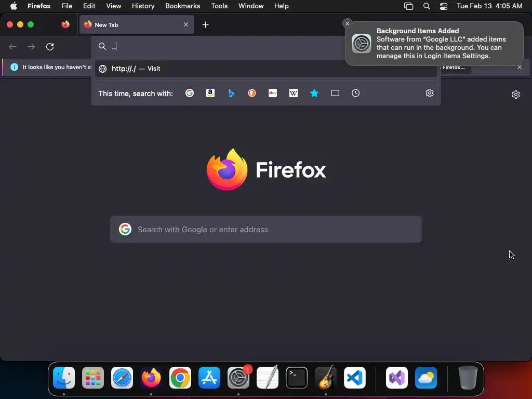Dismiss the Background Items Added notification
Screen dimensions: 532x399
pyautogui.click(x=347, y=23)
